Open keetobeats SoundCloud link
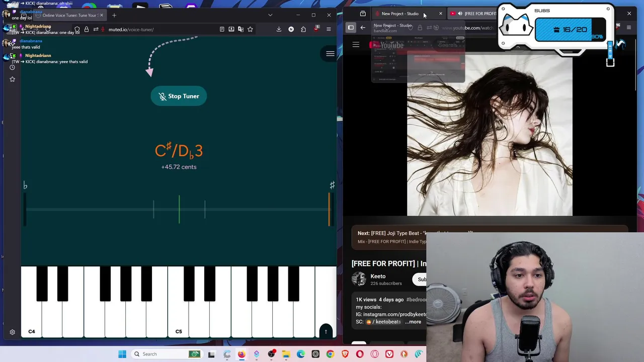644x362 pixels. click(383, 322)
